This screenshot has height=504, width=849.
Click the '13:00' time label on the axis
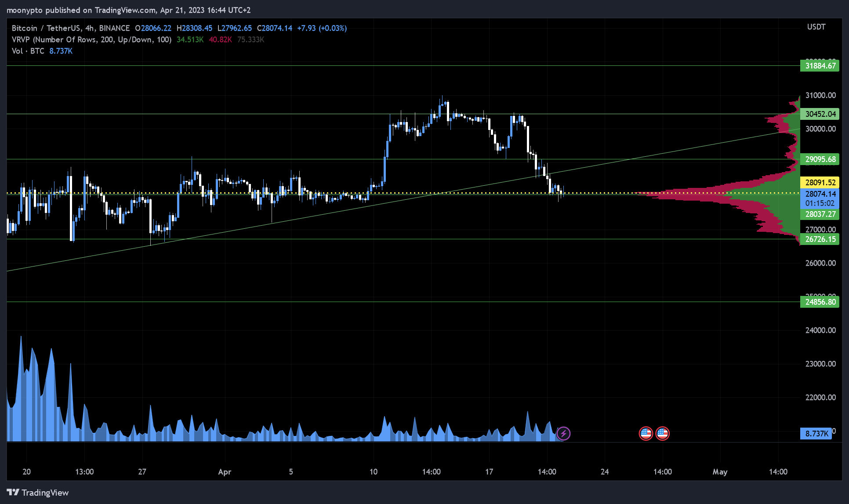[x=84, y=472]
